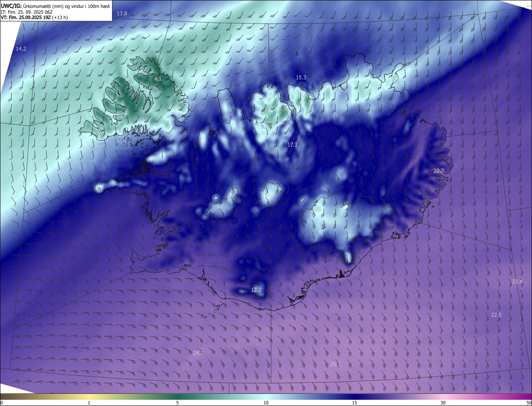Screen dimensions: 532x406
Task: Click the 0 label on the color scale
Action: (x=2, y=403)
